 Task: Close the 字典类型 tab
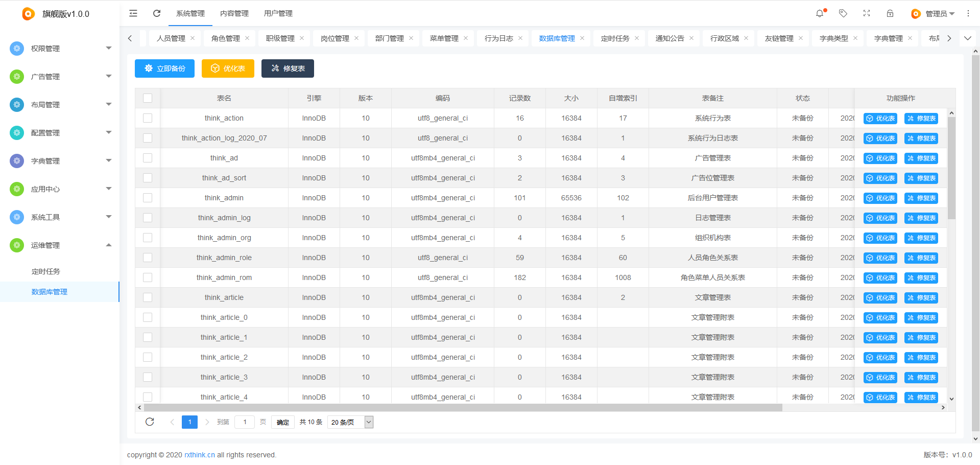[855, 38]
